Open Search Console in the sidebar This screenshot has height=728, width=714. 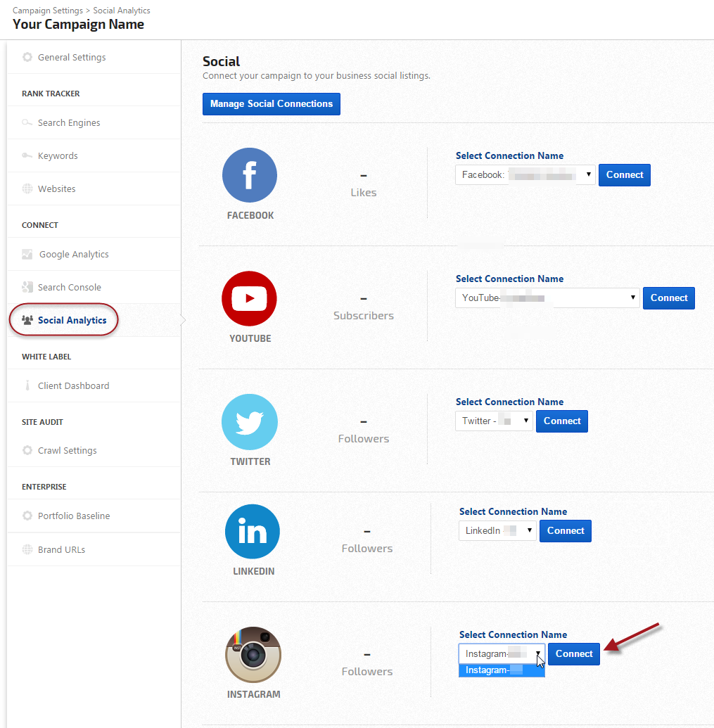pos(69,287)
